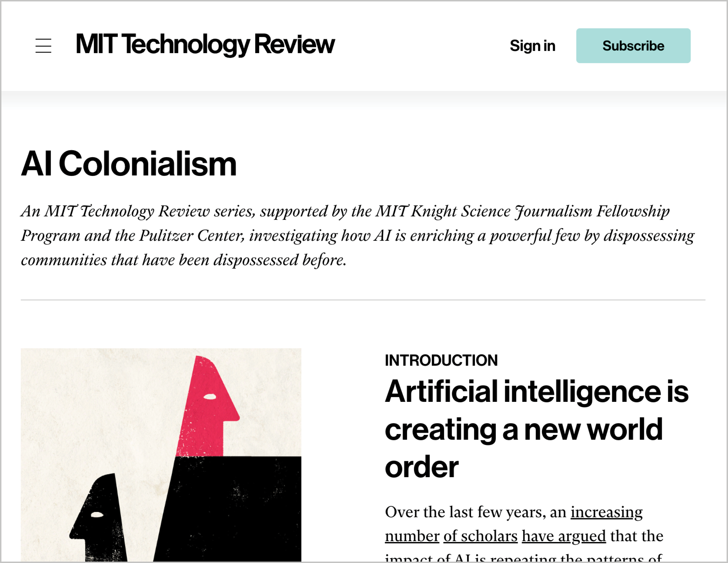Click the Sign in link
728x563 pixels.
click(532, 46)
